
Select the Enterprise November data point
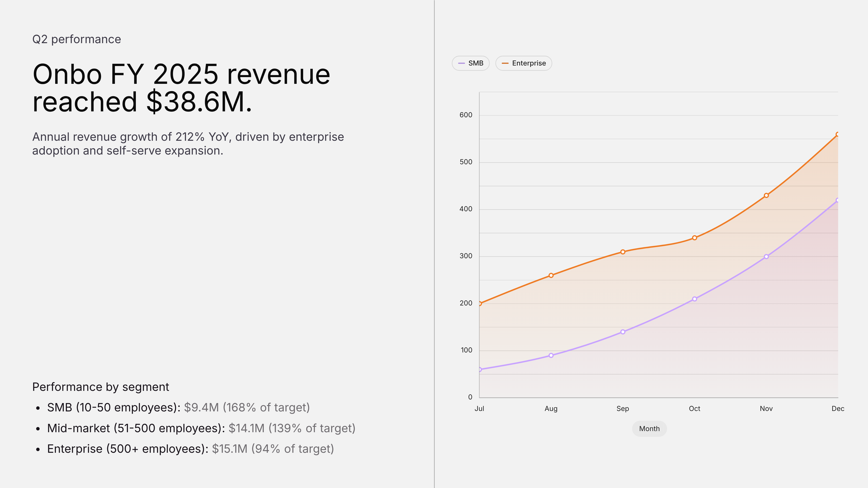[766, 195]
